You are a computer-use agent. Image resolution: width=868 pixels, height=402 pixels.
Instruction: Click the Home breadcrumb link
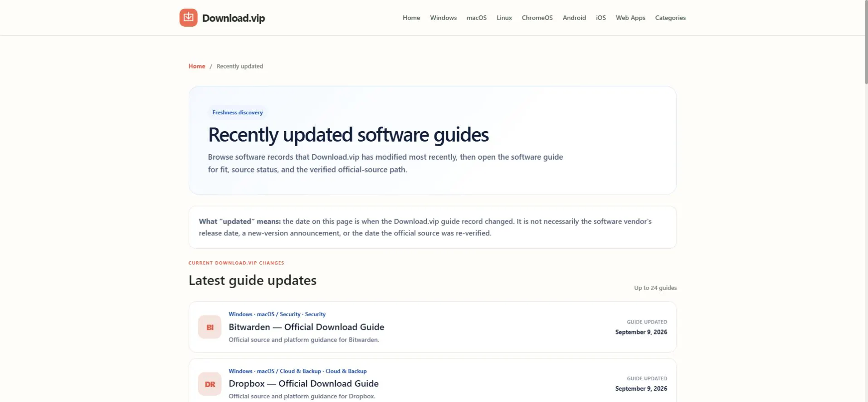tap(197, 66)
